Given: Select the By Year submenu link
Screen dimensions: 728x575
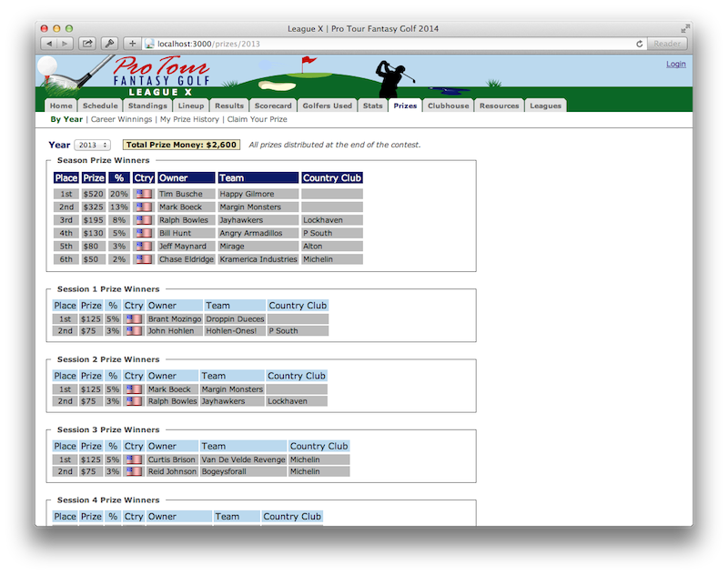Looking at the screenshot, I should (x=66, y=119).
